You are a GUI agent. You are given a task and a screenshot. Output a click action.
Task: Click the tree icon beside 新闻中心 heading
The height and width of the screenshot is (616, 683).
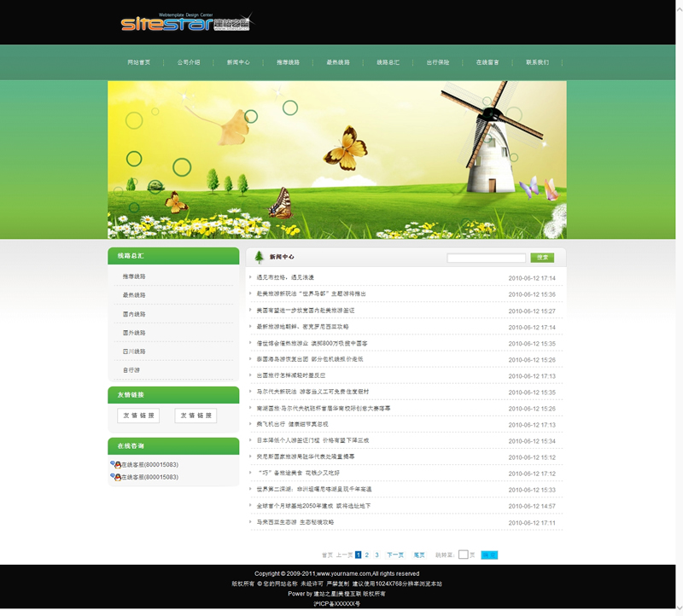point(260,257)
